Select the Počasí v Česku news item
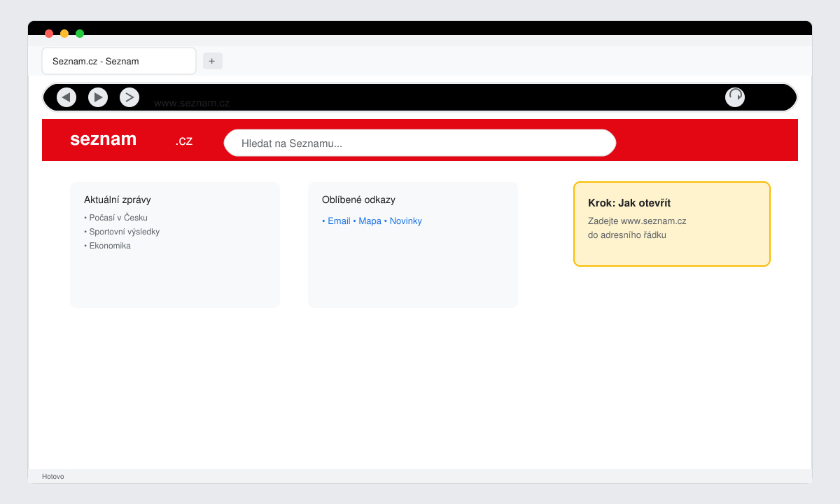The height and width of the screenshot is (504, 840). (x=116, y=218)
